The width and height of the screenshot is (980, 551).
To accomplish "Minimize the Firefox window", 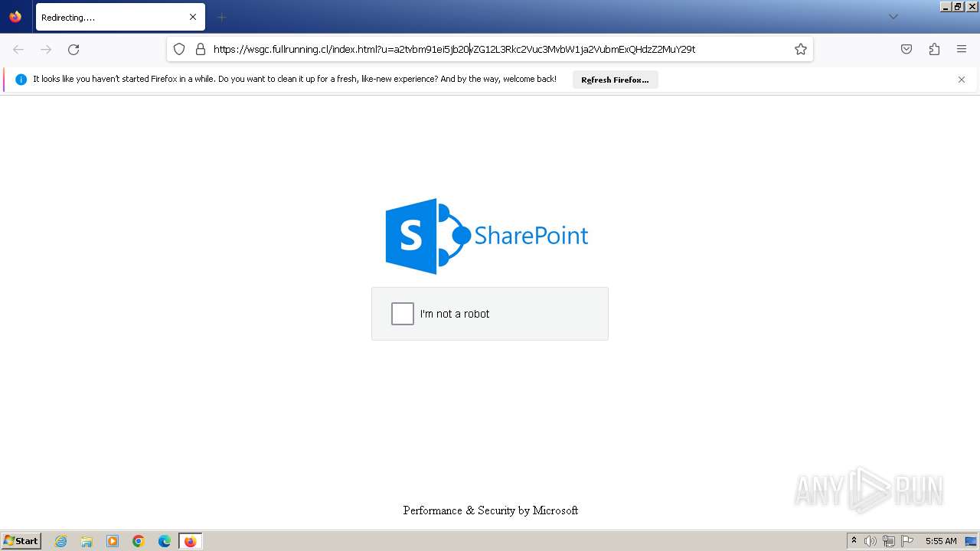I will click(946, 6).
